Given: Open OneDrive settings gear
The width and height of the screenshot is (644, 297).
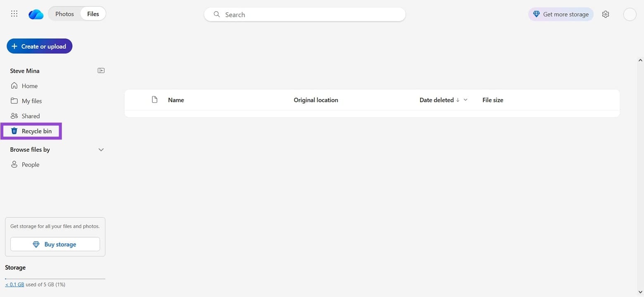Looking at the screenshot, I should [606, 14].
